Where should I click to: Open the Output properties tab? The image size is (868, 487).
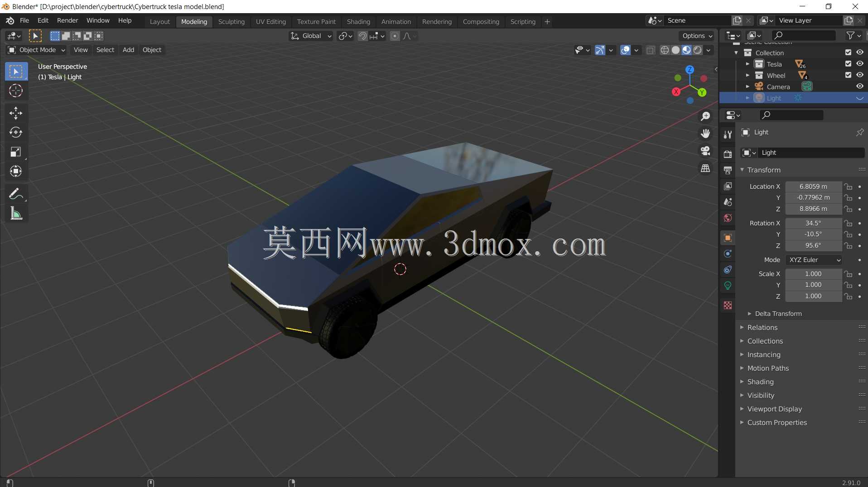click(x=728, y=170)
